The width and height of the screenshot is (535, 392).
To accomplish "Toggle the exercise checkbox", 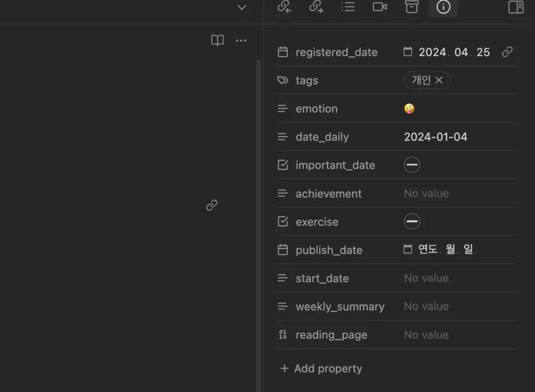I will [412, 222].
